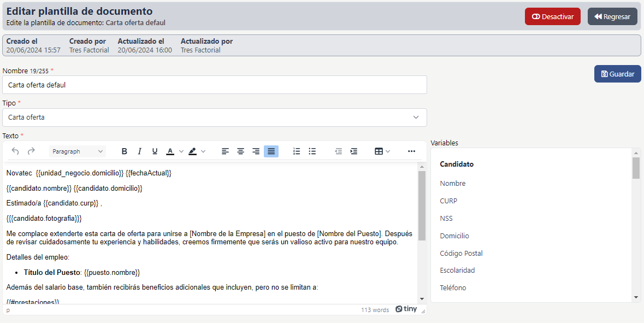Insert a numbered list
The width and height of the screenshot is (644, 323).
297,151
